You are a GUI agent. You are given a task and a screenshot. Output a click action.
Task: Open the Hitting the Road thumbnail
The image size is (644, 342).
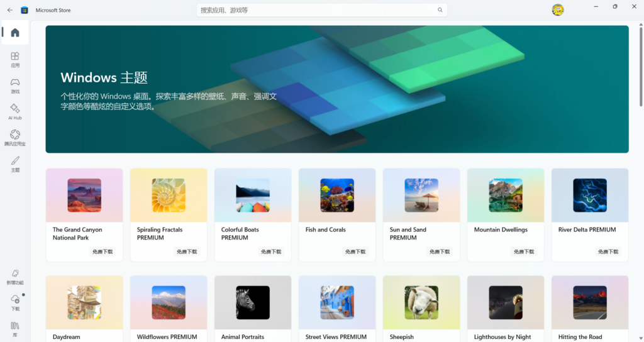click(590, 302)
